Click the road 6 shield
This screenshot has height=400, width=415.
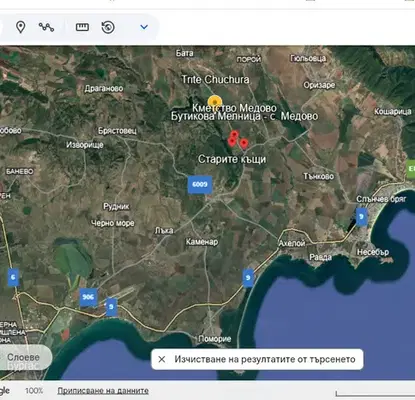[13, 277]
